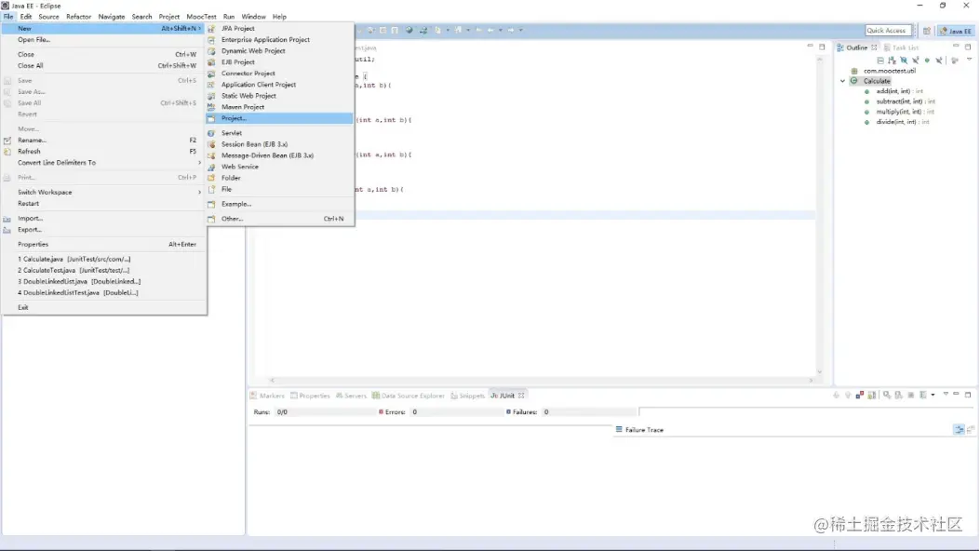The image size is (980, 551).
Task: Click Import... in the File menu
Action: coord(103,219)
